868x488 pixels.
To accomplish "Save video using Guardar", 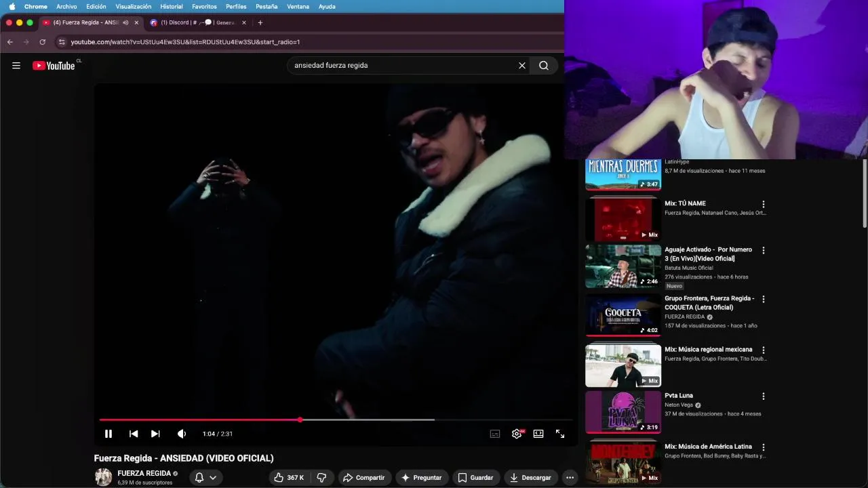I will point(475,478).
